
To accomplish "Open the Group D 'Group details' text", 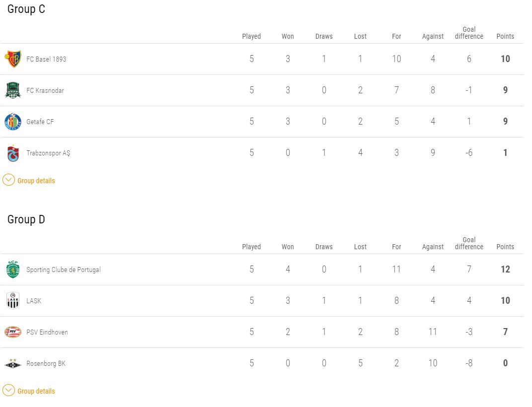I will pyautogui.click(x=36, y=391).
